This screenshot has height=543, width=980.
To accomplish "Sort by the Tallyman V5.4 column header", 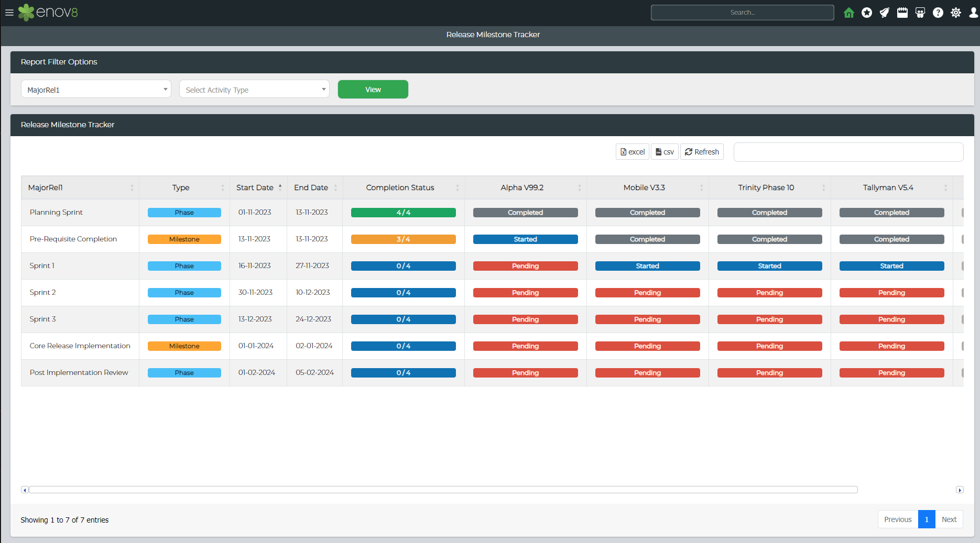I will coord(892,187).
